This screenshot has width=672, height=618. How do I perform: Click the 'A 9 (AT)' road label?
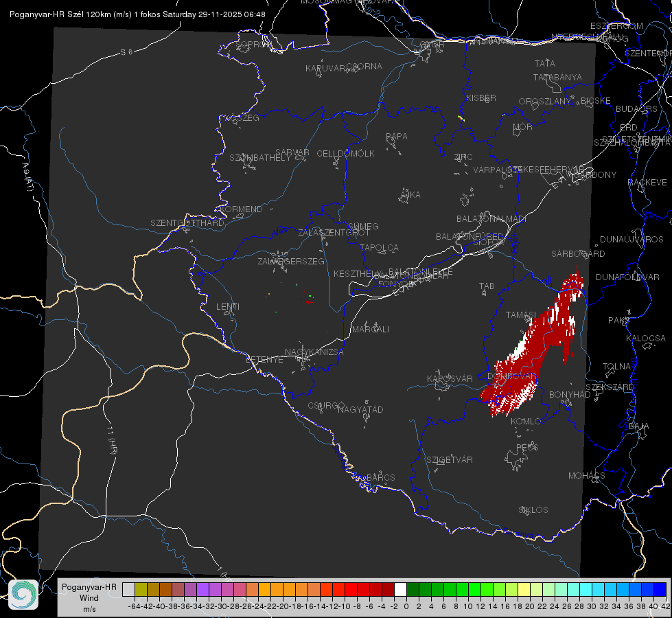point(27,177)
